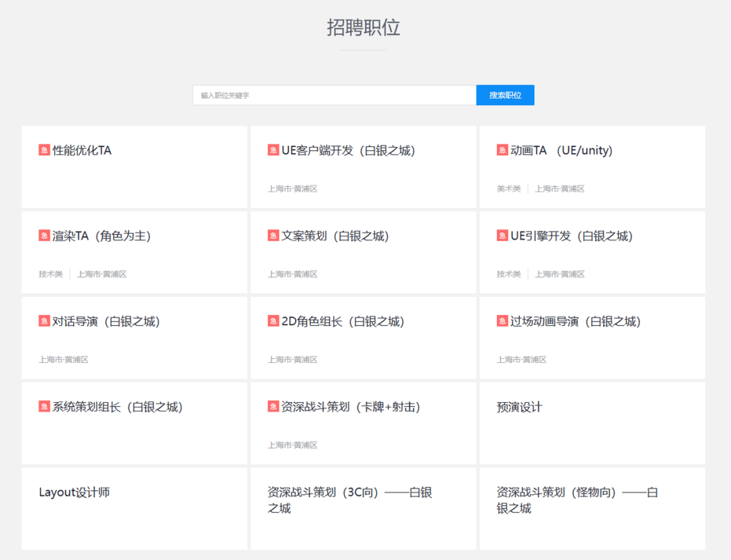Click the 技术类 tag under 渲染TA
The image size is (731, 560).
point(51,274)
